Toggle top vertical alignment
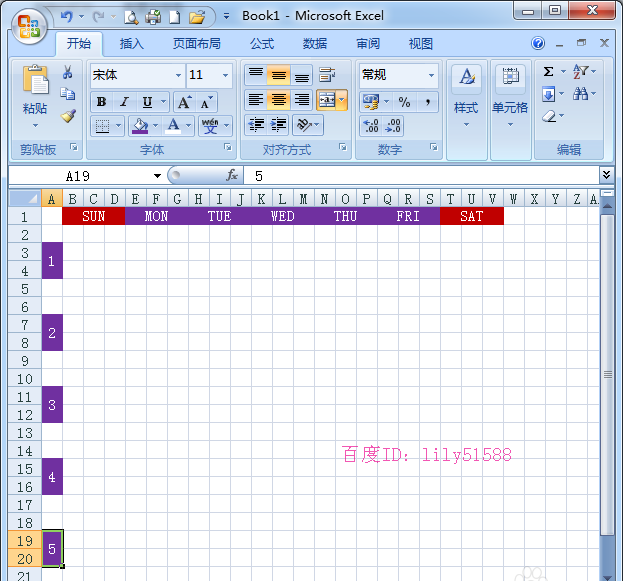This screenshot has width=623, height=581. click(x=256, y=74)
